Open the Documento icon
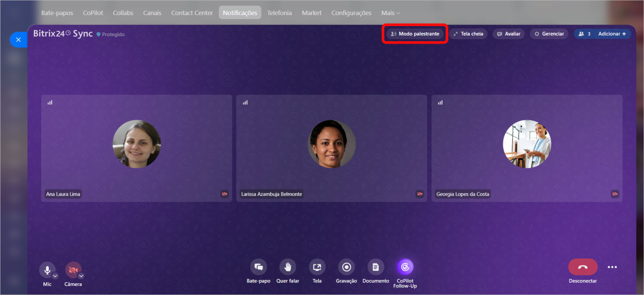 (376, 267)
